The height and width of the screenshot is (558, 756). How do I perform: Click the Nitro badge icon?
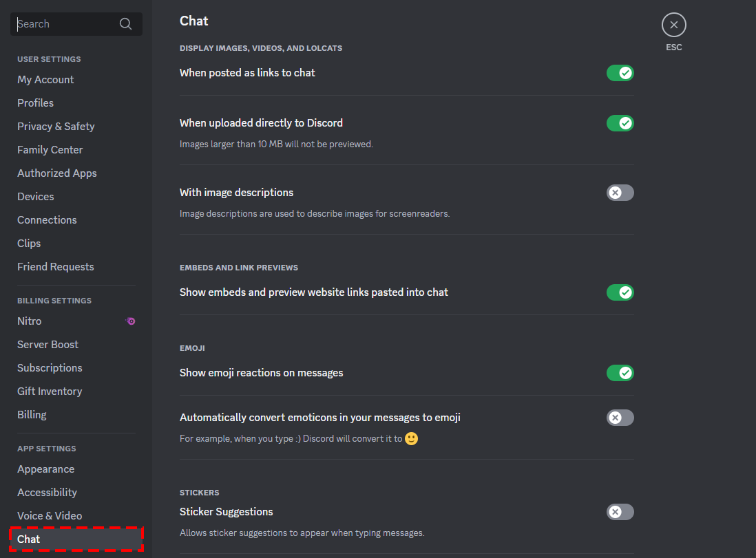(x=130, y=321)
